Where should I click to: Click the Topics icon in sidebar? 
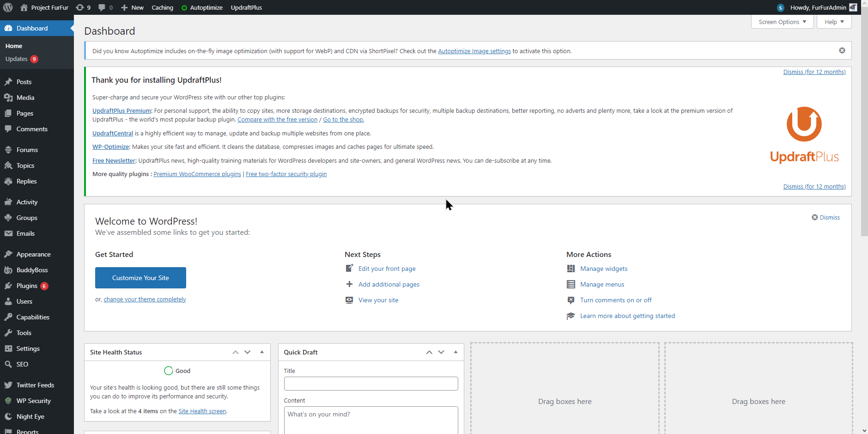click(x=8, y=165)
